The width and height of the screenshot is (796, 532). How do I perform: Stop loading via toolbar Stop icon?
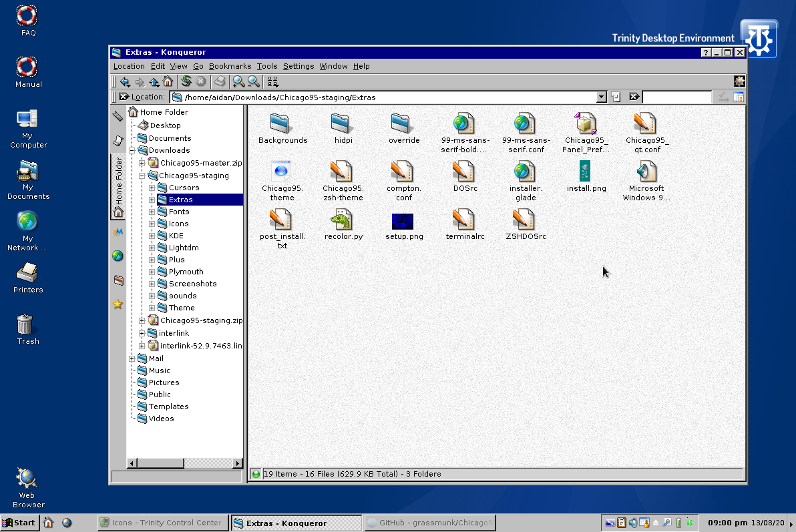coord(200,81)
